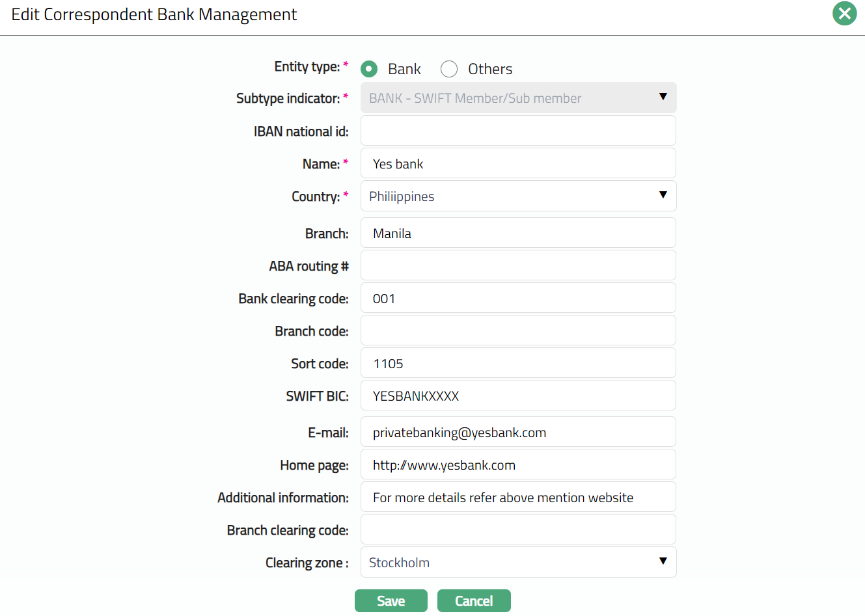Viewport: 865px width, 616px height.
Task: Click the Branch field with Manila
Action: click(518, 233)
